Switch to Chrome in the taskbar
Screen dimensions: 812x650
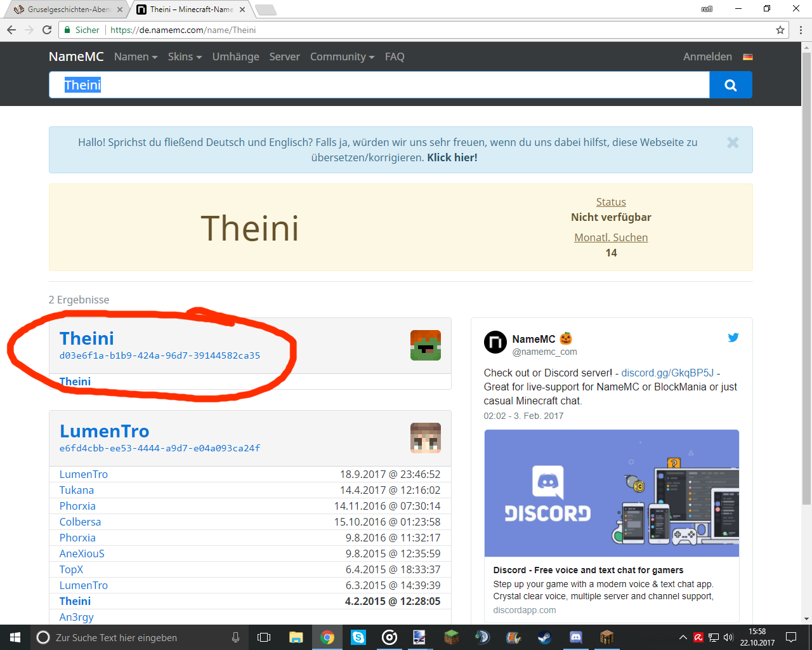tap(327, 637)
